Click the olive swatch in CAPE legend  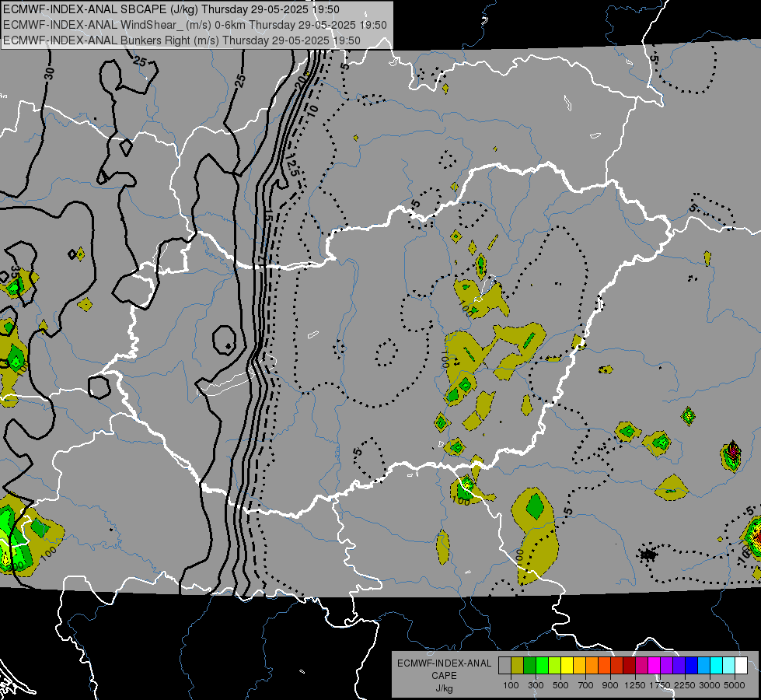[x=518, y=665]
